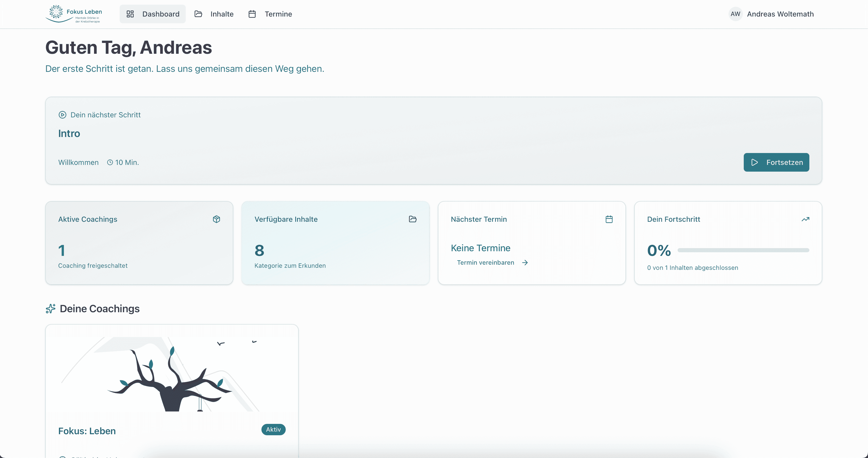Click the calendar icon on Nächster Termin card

point(609,219)
